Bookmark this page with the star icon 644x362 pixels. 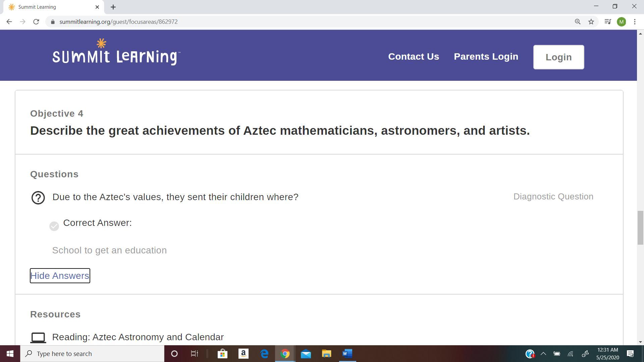pyautogui.click(x=591, y=22)
